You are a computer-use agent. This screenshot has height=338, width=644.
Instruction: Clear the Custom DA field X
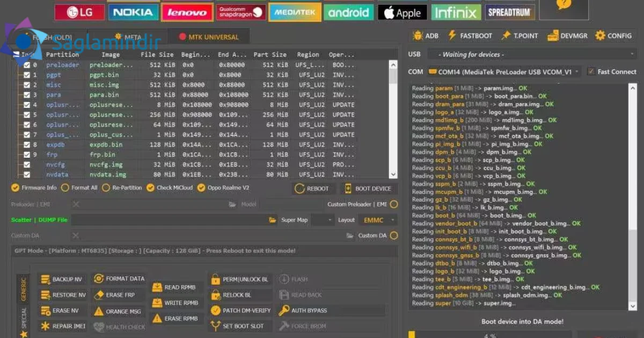pyautogui.click(x=76, y=236)
